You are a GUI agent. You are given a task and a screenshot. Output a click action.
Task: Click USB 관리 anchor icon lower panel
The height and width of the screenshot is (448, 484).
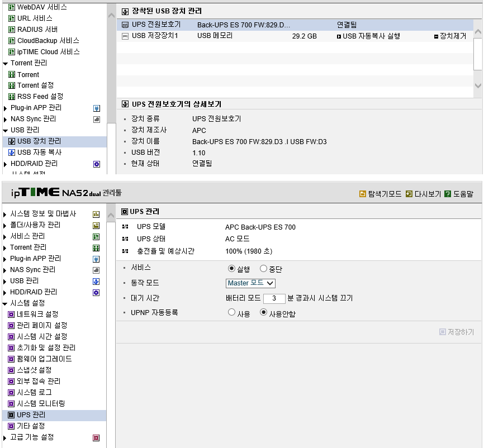[96, 282]
